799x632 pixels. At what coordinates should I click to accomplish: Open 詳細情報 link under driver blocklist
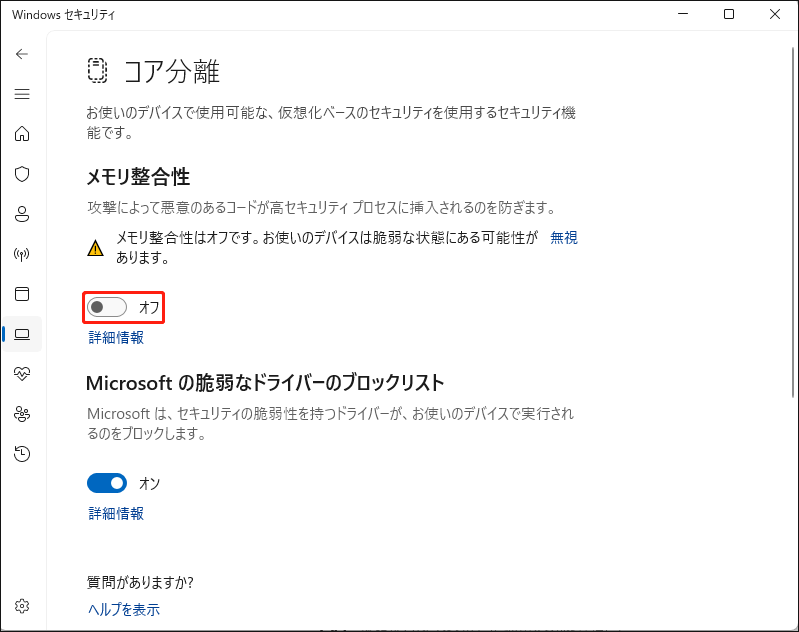click(116, 513)
